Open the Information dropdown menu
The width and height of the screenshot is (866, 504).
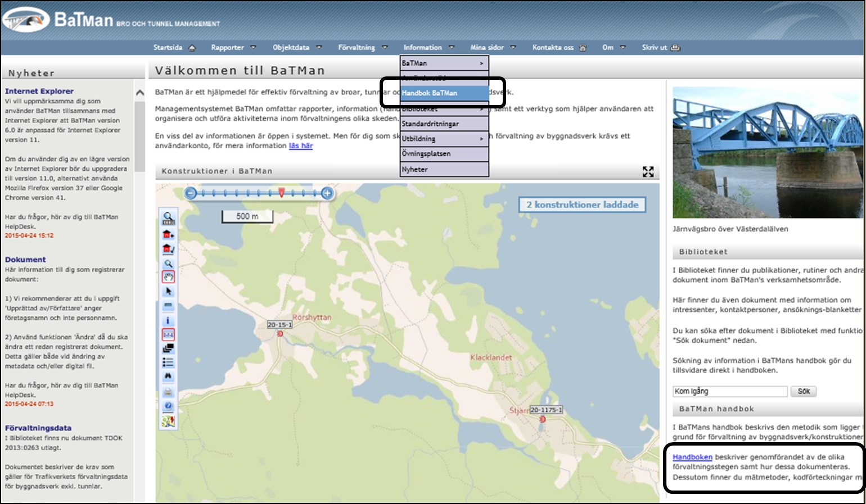(429, 48)
